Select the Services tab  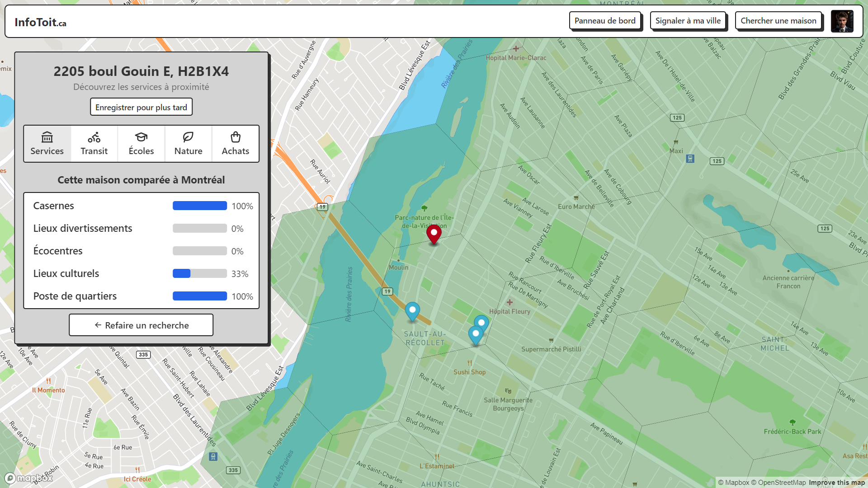(x=47, y=144)
